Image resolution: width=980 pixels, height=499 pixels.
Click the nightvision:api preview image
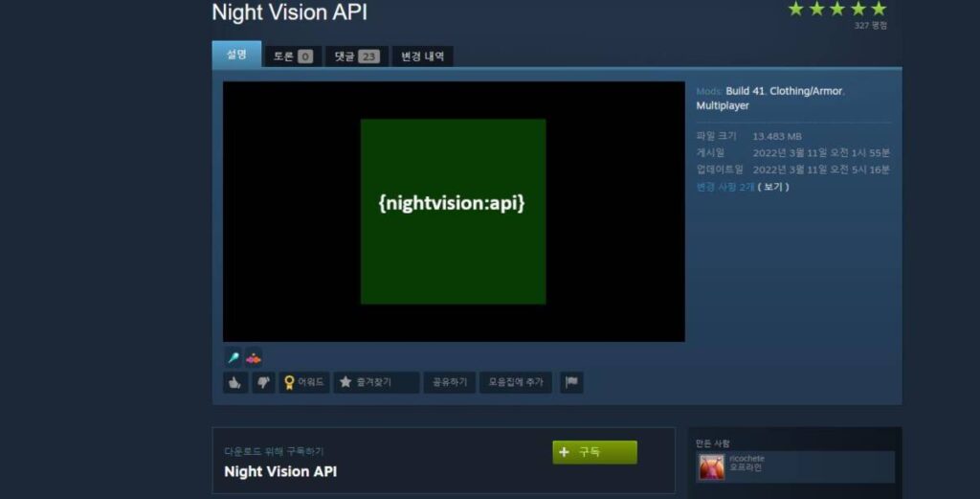pos(453,211)
